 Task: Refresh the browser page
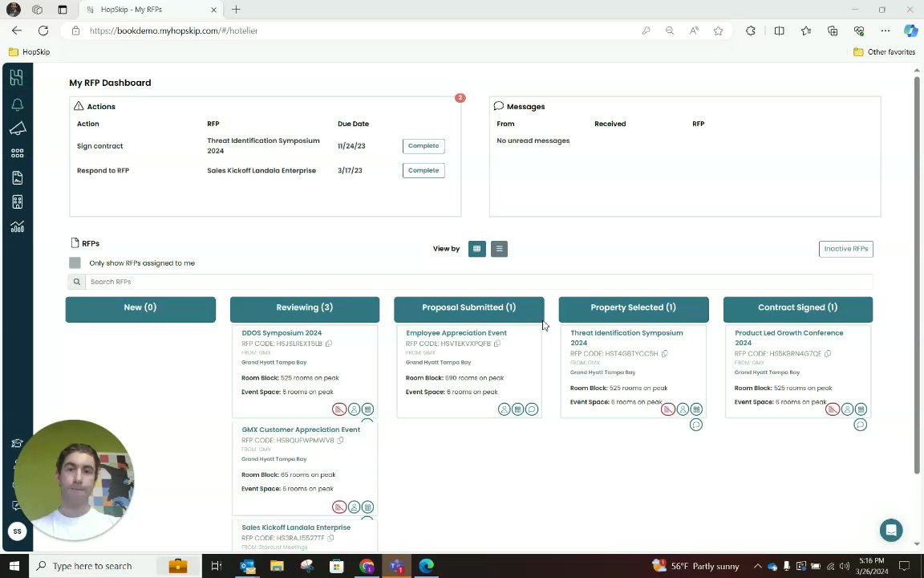(x=43, y=31)
